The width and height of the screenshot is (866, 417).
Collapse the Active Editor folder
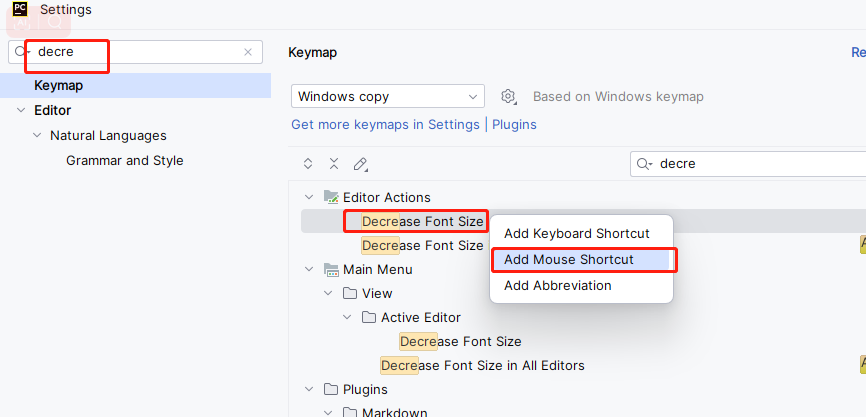tap(347, 318)
